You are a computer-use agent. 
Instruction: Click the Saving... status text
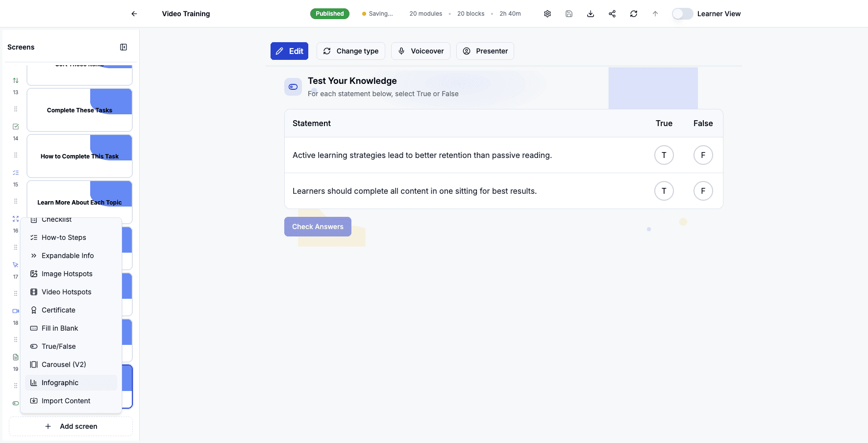tap(381, 14)
